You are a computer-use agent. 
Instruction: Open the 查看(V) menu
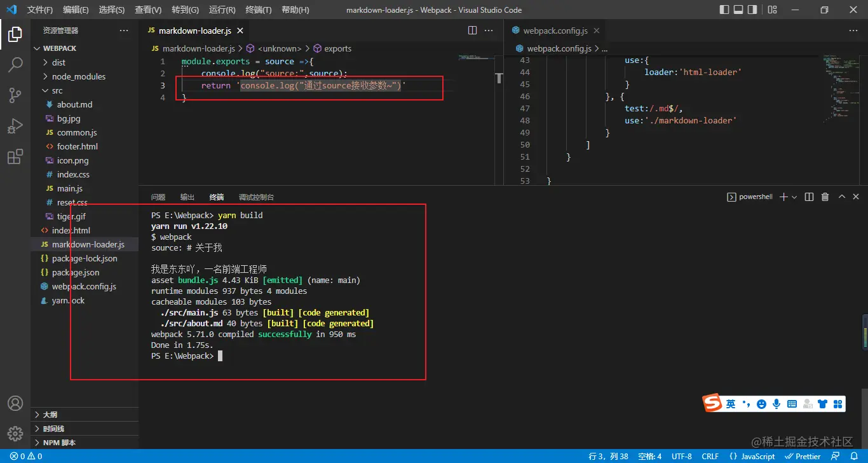pos(148,10)
